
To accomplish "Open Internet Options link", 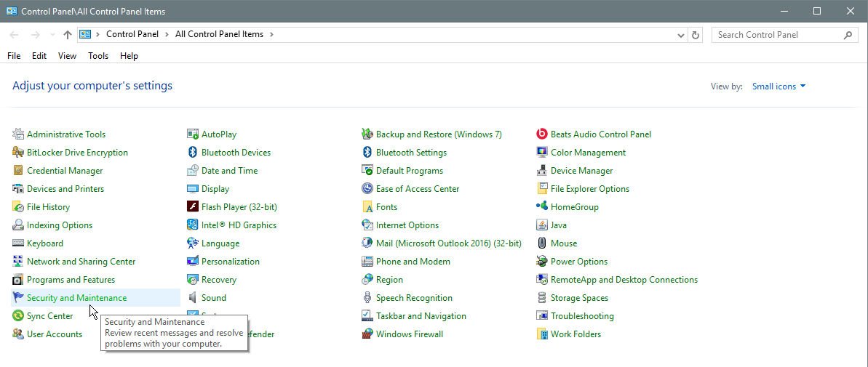I will [x=407, y=225].
